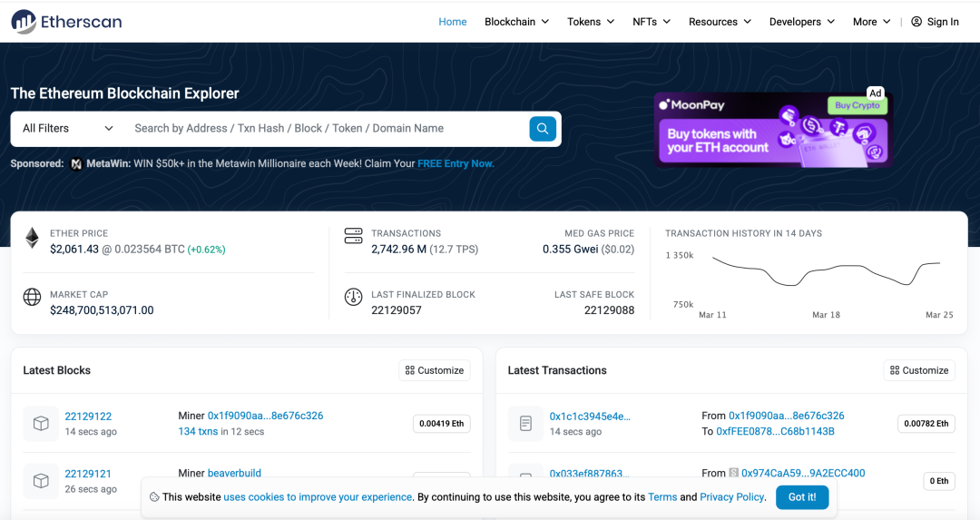Open block 22129122 link
The image size is (980, 520).
point(88,417)
